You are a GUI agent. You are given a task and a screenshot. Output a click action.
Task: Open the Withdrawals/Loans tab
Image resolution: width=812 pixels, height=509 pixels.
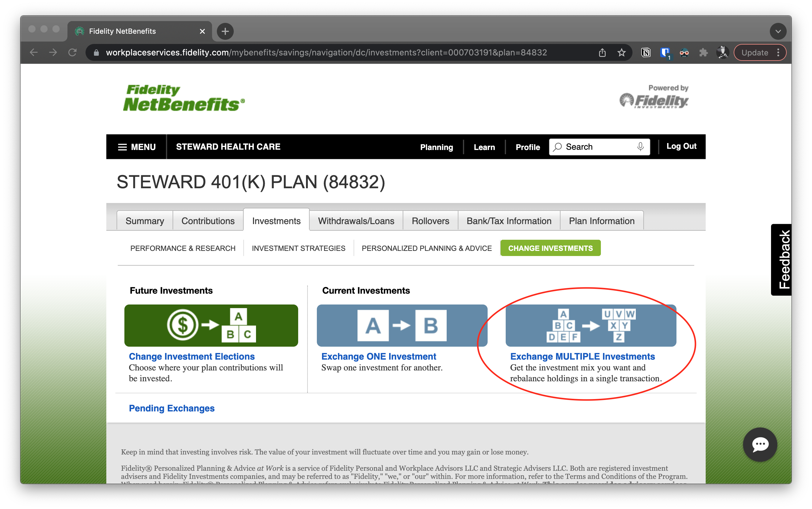click(356, 221)
